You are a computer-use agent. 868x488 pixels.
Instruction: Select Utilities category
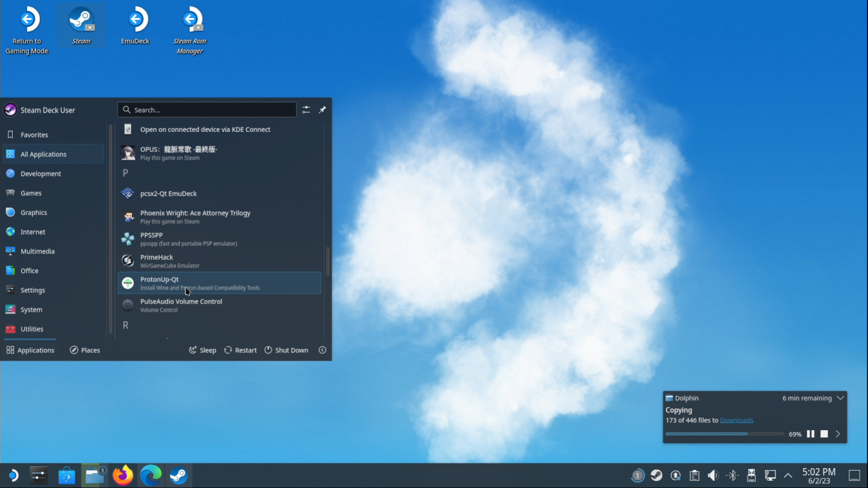[x=53, y=329]
